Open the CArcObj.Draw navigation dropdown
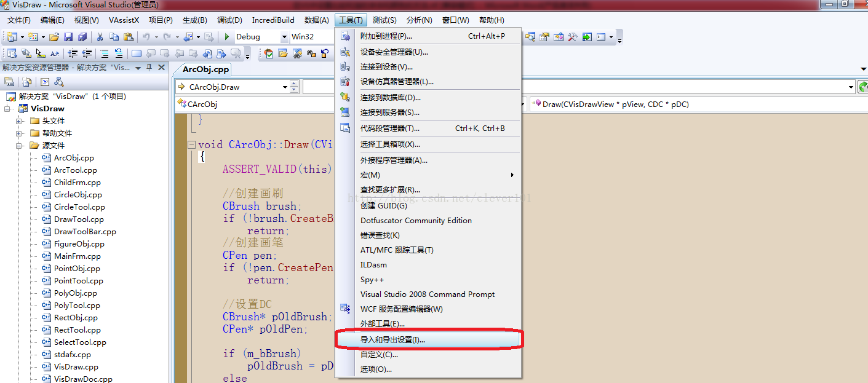 click(x=285, y=87)
